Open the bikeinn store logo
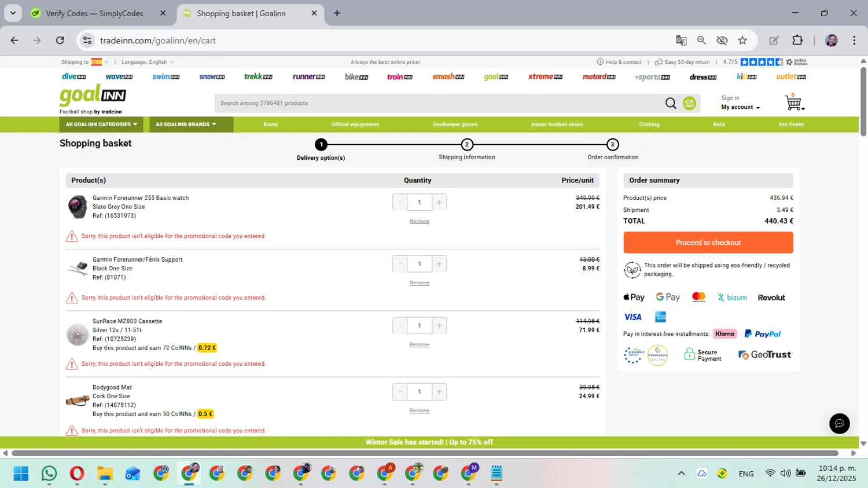Viewport: 868px width, 488px height. point(356,76)
